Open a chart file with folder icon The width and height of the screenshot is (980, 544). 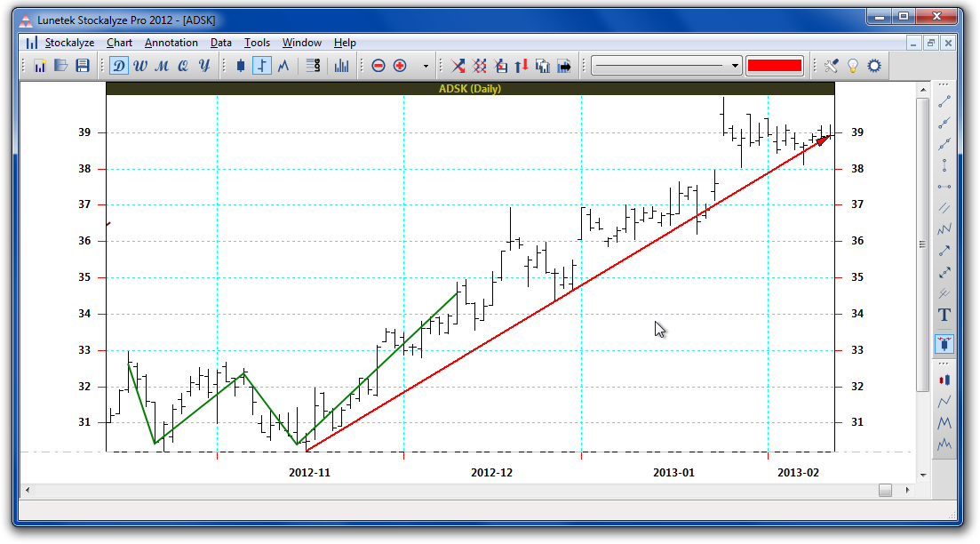pos(61,66)
